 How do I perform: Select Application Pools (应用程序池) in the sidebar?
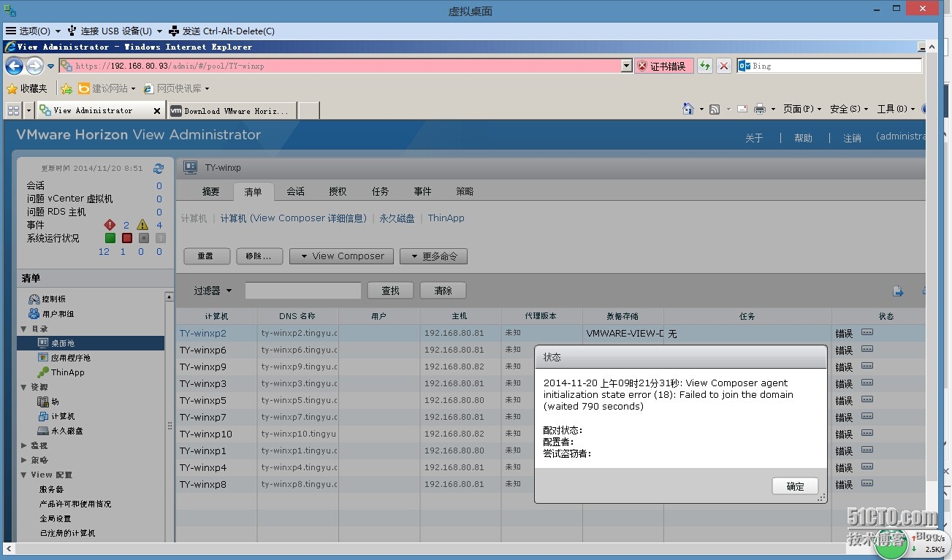pyautogui.click(x=64, y=358)
